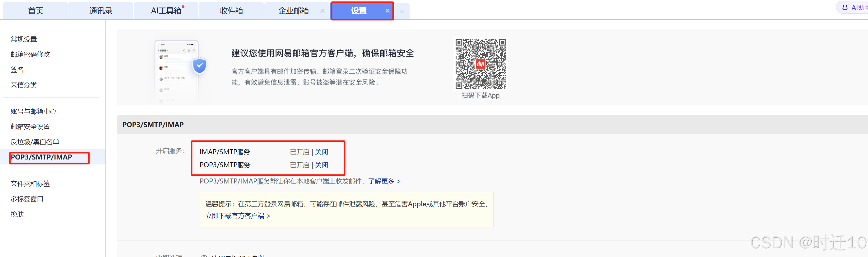
Task: Switch to the 通讯录 tab
Action: [x=101, y=11]
